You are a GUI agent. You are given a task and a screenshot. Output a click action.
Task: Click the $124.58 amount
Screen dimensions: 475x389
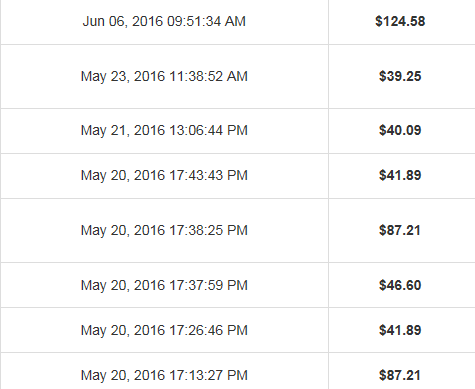400,21
